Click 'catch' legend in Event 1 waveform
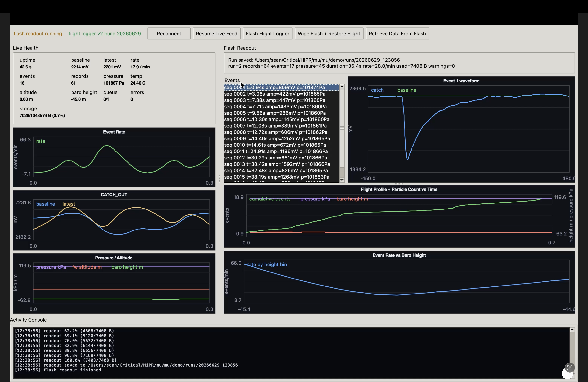The height and width of the screenshot is (382, 588). (377, 90)
